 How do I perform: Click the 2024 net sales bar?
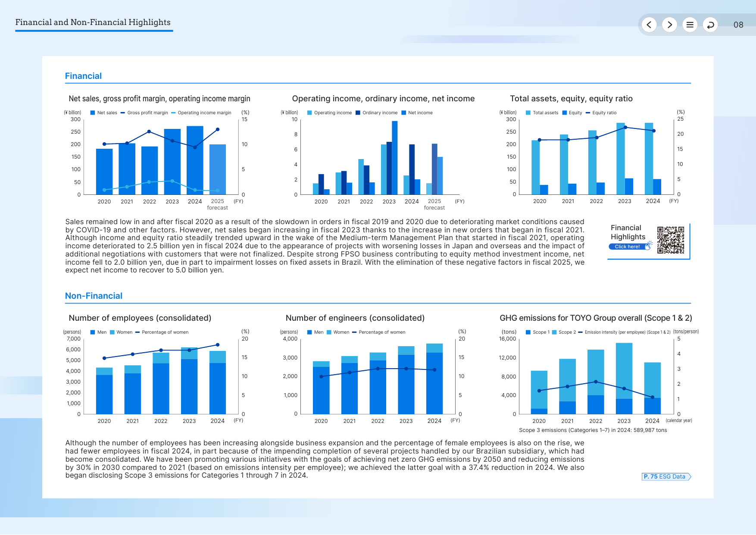point(195,160)
